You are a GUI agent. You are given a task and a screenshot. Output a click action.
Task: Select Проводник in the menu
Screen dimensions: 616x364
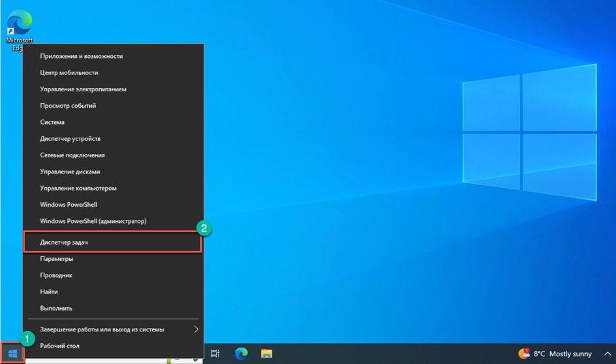point(113,275)
